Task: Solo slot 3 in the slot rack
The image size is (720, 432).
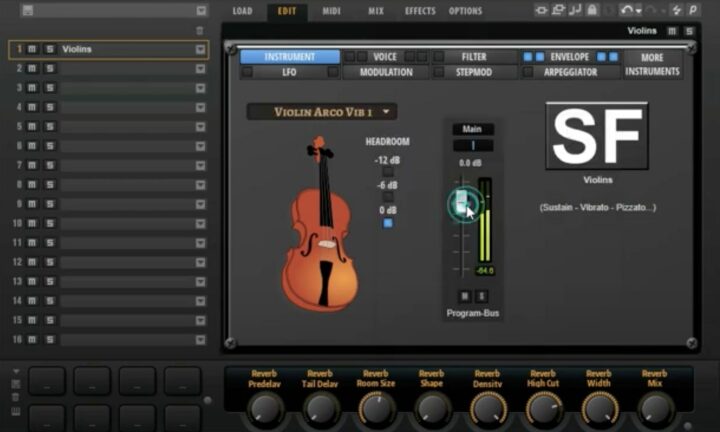Action: (49, 88)
